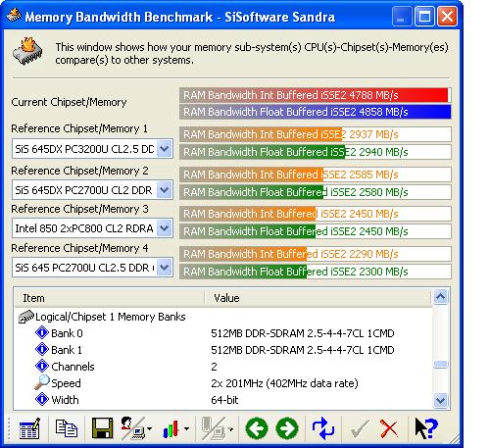Click the copy-to-clipboard icon in the toolbar
The height and width of the screenshot is (448, 490).
pyautogui.click(x=67, y=428)
